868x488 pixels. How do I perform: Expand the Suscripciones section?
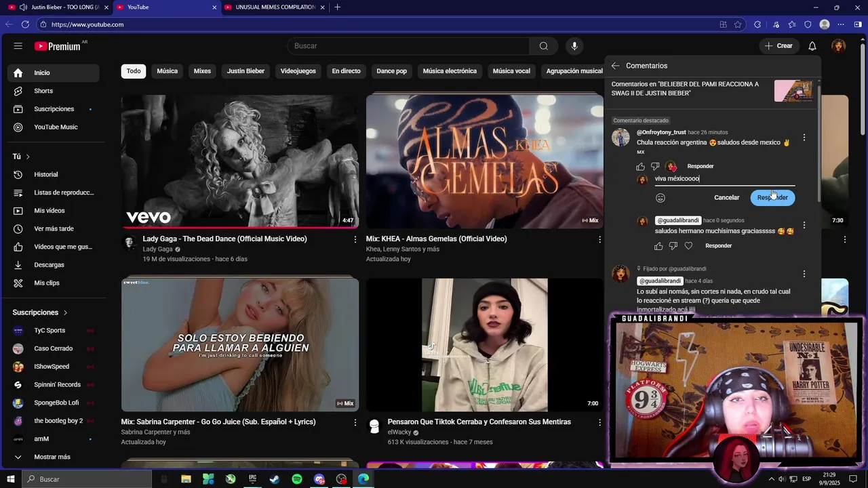pyautogui.click(x=40, y=312)
